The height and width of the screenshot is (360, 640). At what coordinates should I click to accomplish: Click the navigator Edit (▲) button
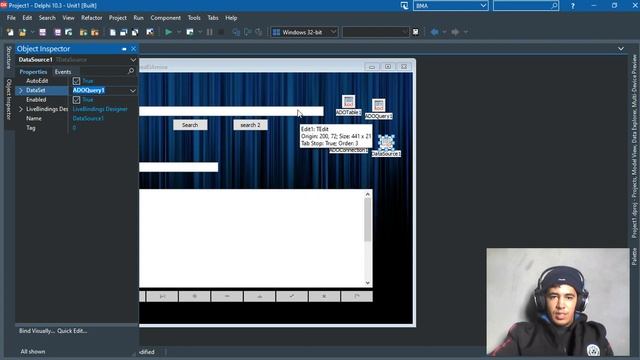pos(260,296)
